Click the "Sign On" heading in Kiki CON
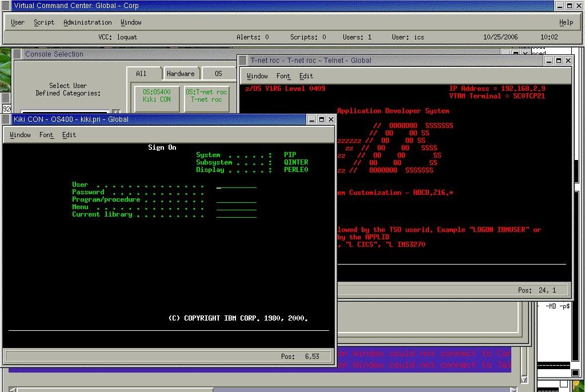The image size is (585, 392). click(x=162, y=147)
